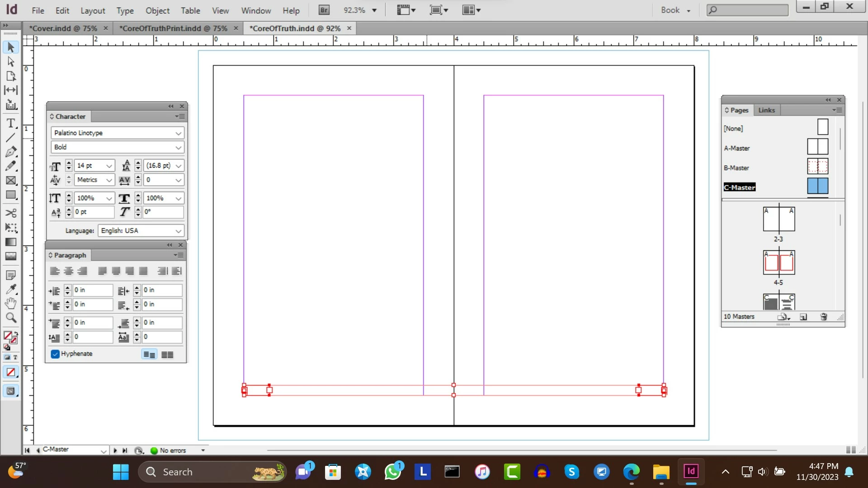
Task: Select the Eyedropper tool
Action: coord(10,289)
